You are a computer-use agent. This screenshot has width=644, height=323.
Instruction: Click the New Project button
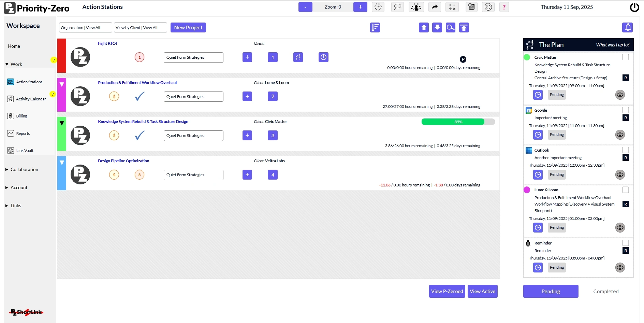coord(188,28)
